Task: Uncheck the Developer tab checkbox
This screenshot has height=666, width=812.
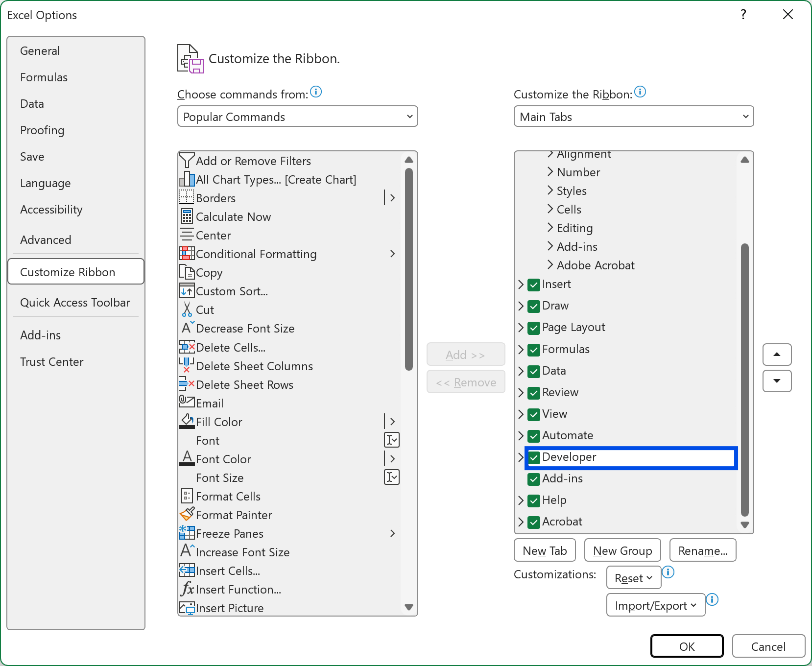Action: point(534,457)
